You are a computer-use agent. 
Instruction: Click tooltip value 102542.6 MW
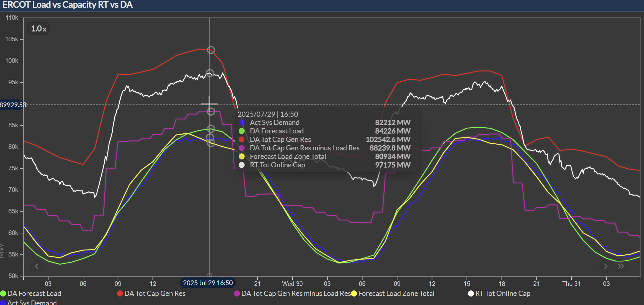click(388, 139)
